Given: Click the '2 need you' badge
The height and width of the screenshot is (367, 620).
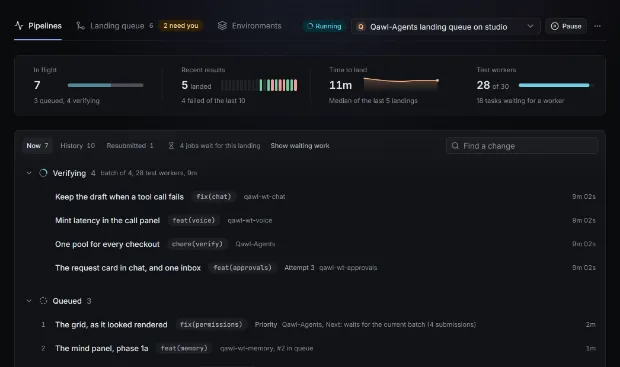Looking at the screenshot, I should pos(181,26).
